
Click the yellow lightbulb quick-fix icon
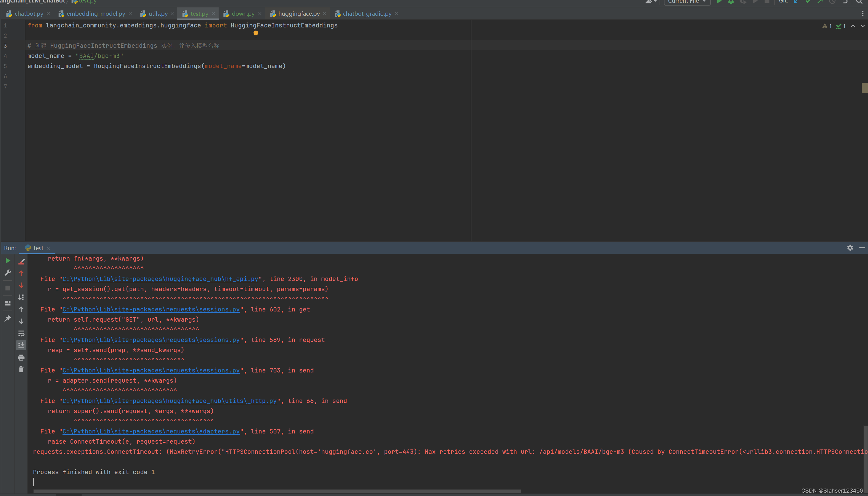coord(256,34)
